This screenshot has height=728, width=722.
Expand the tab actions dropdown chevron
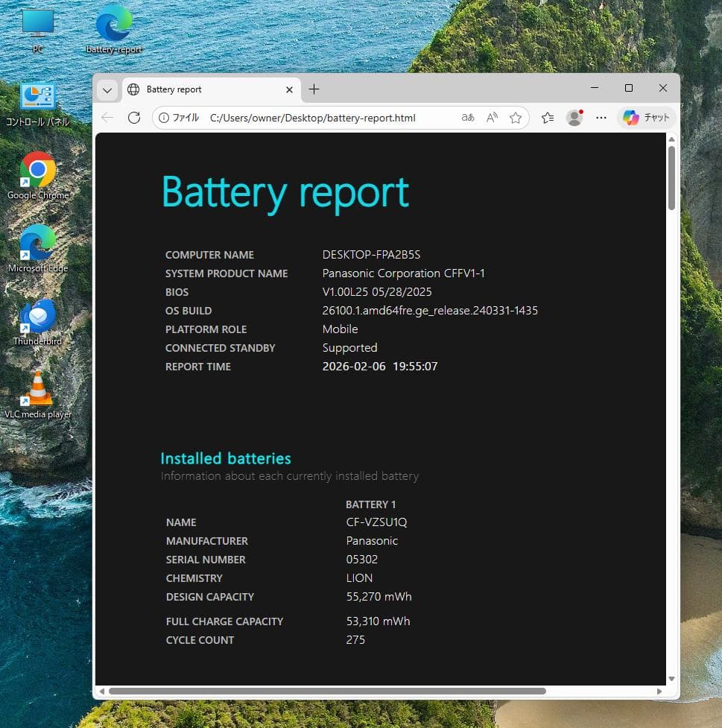tap(107, 89)
